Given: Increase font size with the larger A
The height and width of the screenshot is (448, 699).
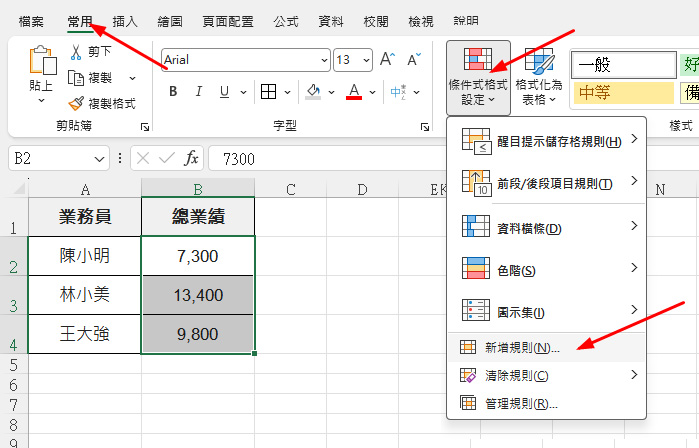Looking at the screenshot, I should pos(387,59).
